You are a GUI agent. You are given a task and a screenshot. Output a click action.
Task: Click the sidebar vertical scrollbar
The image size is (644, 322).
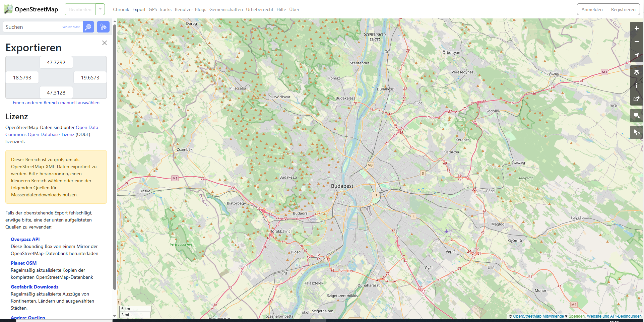click(x=115, y=157)
